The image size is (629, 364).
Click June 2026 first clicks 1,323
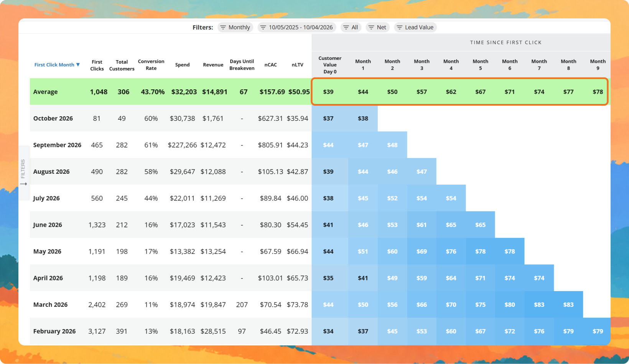point(97,225)
